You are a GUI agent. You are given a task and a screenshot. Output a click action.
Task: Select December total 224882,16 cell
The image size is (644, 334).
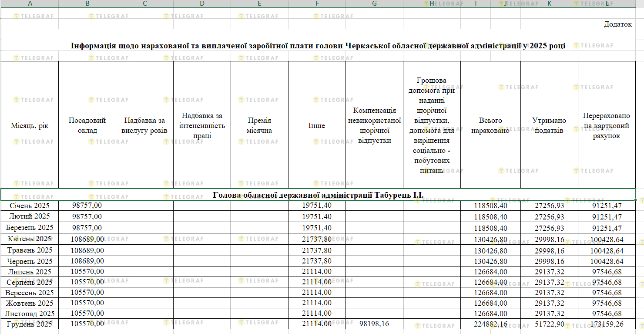tap(490, 324)
